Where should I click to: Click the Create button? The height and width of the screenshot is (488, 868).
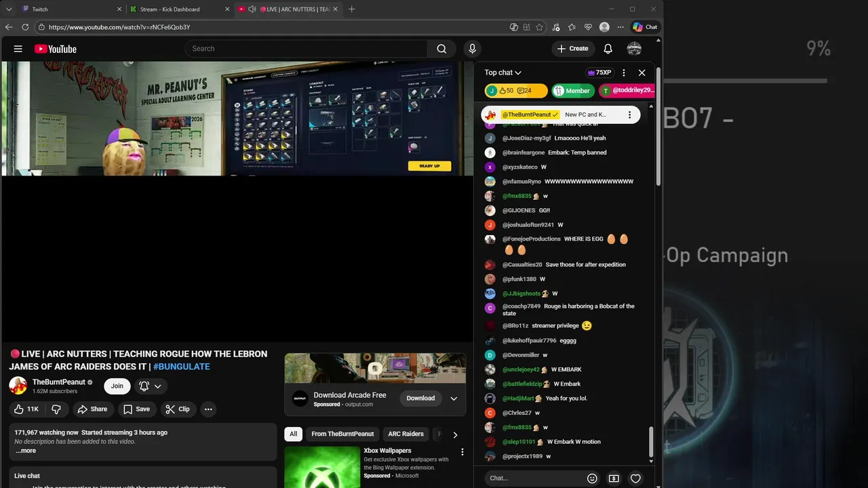coord(573,49)
